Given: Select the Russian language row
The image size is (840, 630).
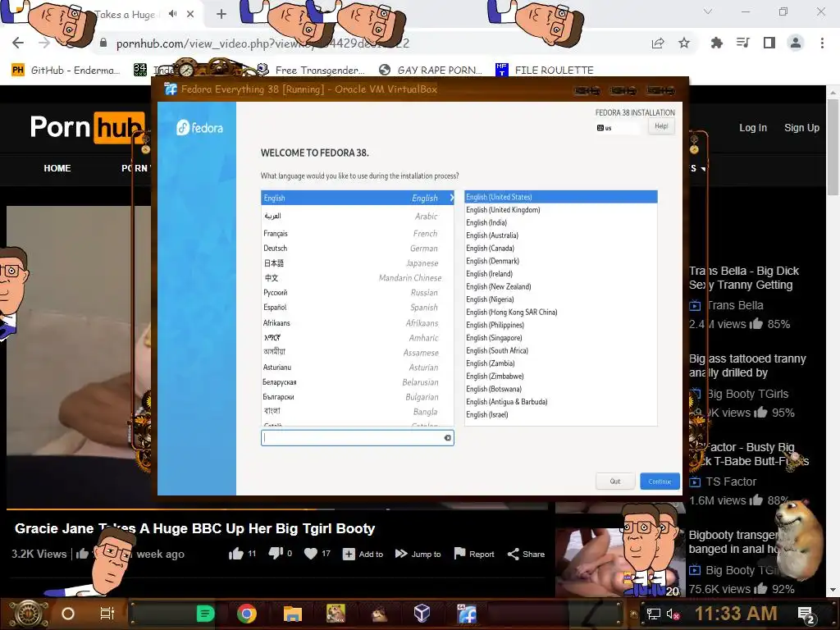Looking at the screenshot, I should pos(358,293).
